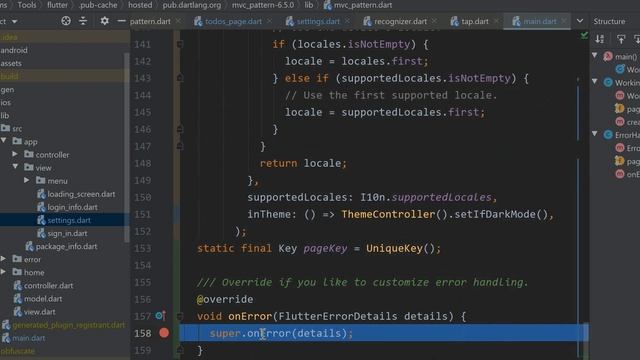Open package_info.dart file
Image resolution: width=640 pixels, height=360 pixels.
(x=66, y=246)
